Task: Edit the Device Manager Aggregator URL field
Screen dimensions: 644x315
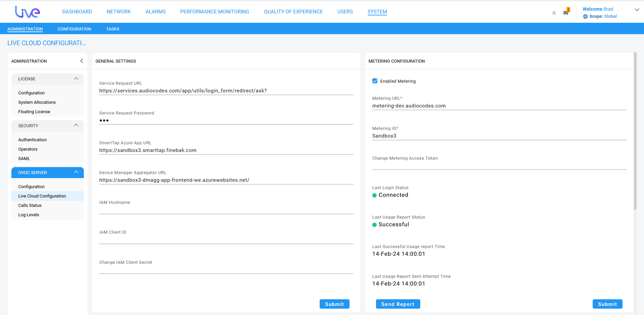Action: (226, 180)
